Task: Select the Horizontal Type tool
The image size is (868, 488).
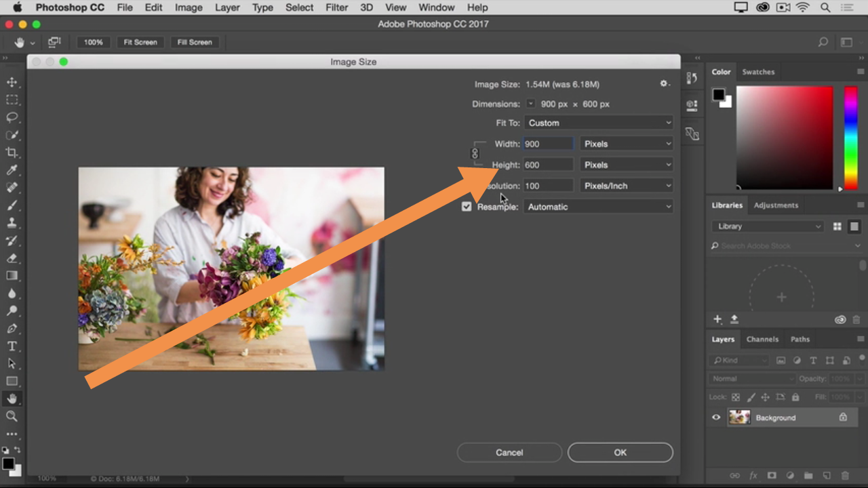Action: [12, 346]
